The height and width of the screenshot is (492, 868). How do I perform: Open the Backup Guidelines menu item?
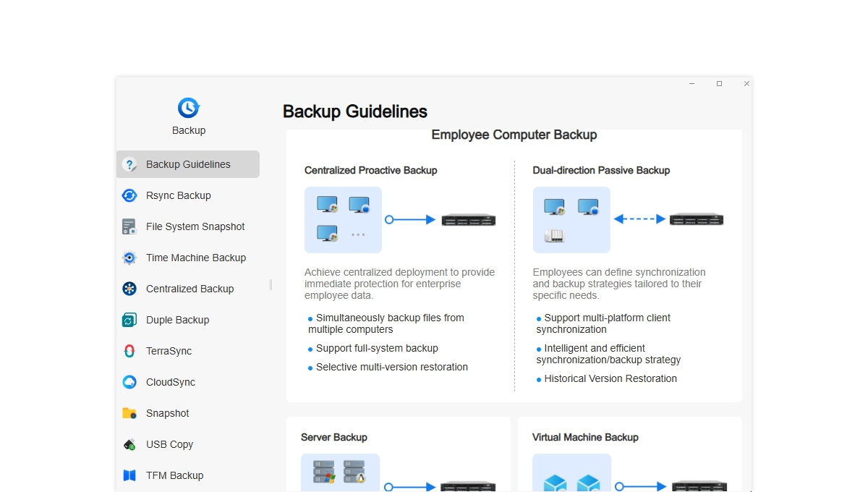pyautogui.click(x=188, y=164)
